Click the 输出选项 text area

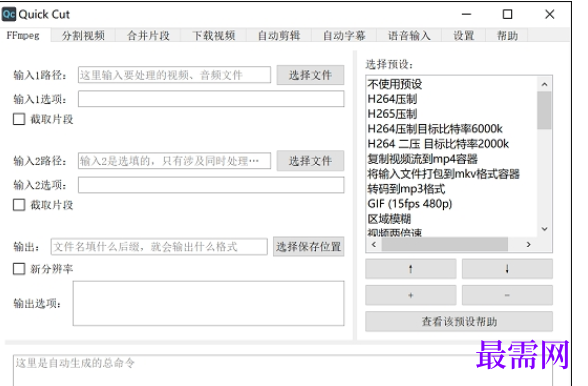coord(208,303)
